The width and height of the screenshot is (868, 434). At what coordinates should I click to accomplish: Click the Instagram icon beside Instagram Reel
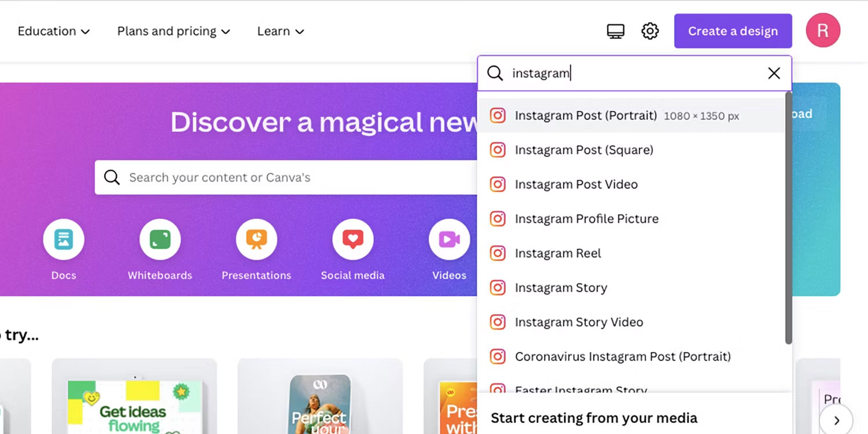[x=498, y=253]
